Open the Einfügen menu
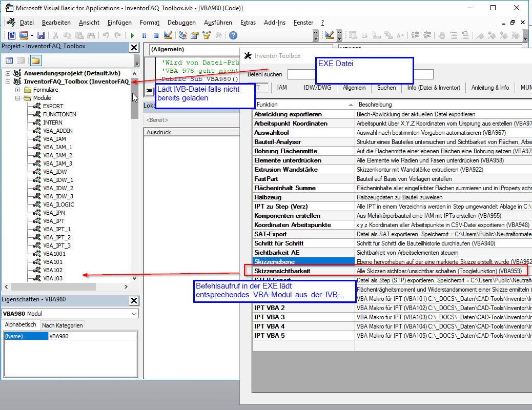This screenshot has height=410, width=532. tap(119, 23)
